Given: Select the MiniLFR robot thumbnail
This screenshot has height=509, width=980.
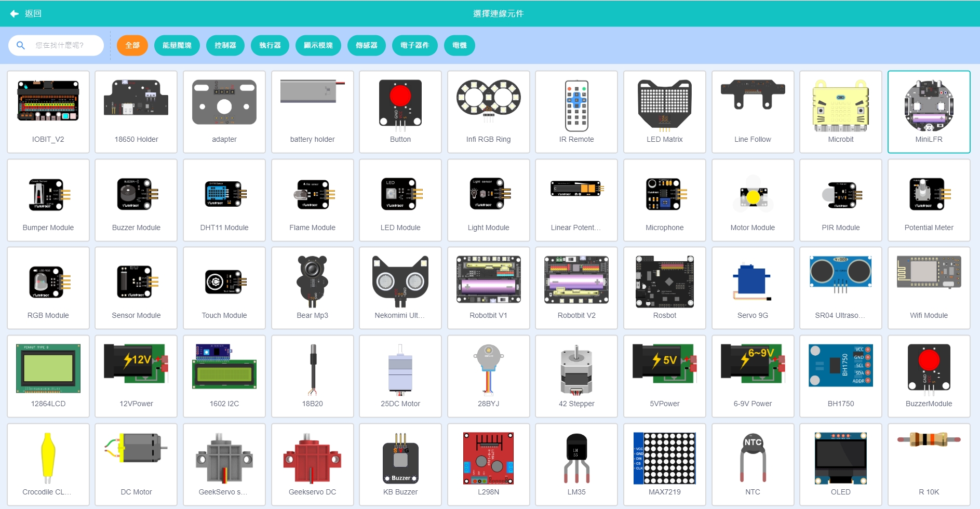Looking at the screenshot, I should (929, 106).
